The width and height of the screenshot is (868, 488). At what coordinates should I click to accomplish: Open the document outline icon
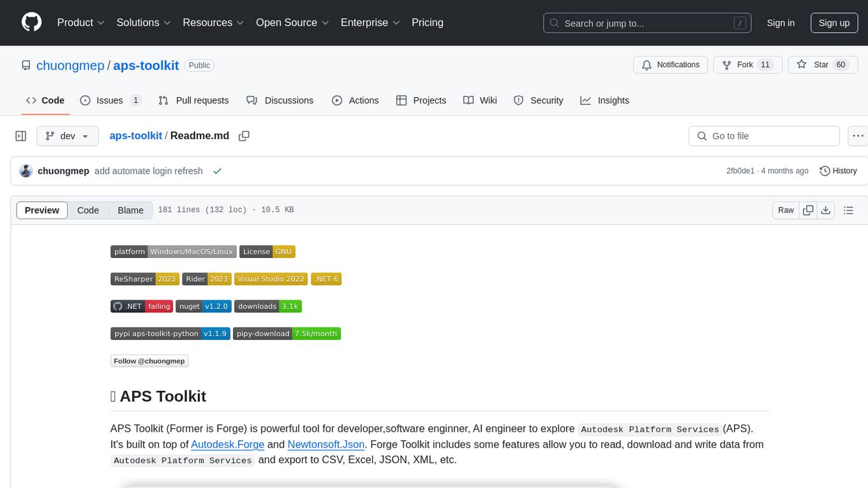coord(848,210)
